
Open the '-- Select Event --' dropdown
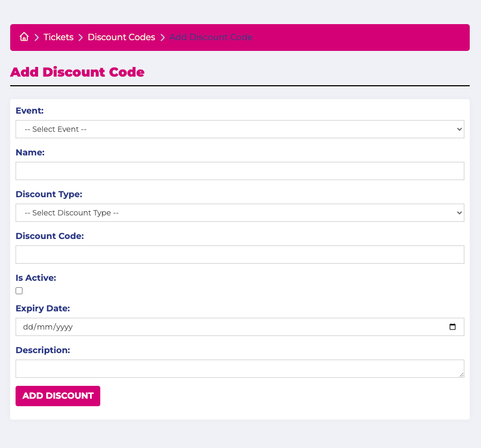tap(240, 129)
